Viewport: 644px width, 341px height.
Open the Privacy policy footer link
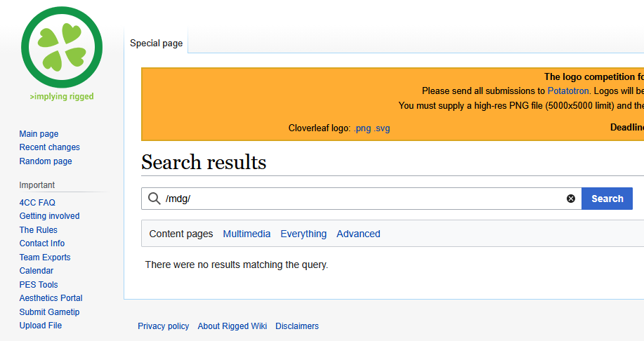coord(163,326)
